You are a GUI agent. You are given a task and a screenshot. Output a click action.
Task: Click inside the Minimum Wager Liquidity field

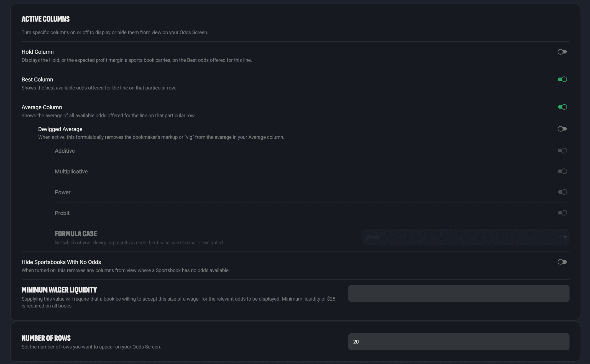459,293
